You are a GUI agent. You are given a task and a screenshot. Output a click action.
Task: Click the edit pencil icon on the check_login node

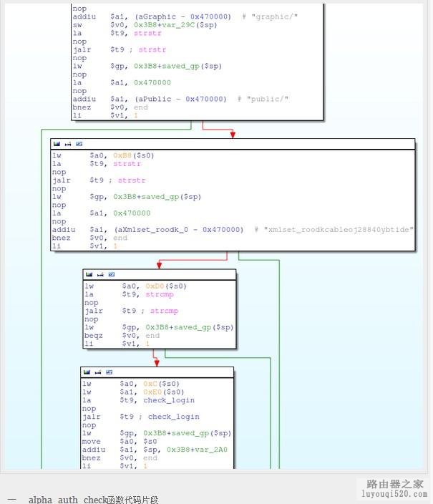pos(98,372)
